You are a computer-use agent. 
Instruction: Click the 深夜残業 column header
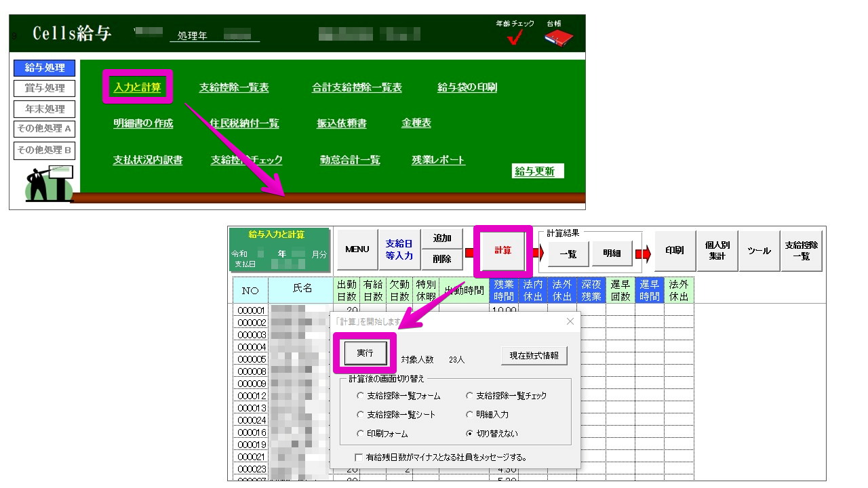click(591, 290)
